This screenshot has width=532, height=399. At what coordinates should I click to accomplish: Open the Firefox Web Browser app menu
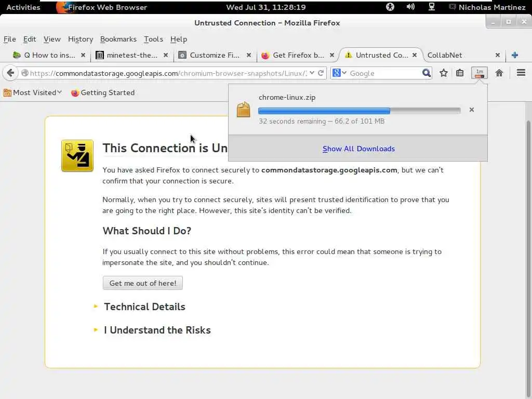tap(102, 7)
